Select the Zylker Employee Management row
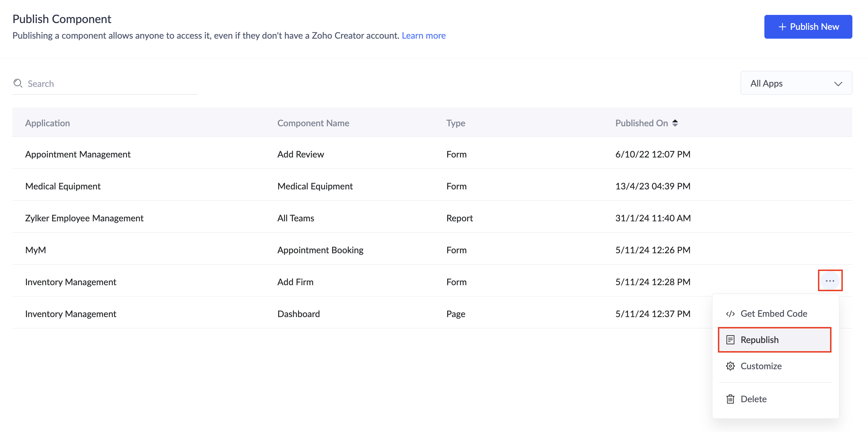 [x=84, y=218]
